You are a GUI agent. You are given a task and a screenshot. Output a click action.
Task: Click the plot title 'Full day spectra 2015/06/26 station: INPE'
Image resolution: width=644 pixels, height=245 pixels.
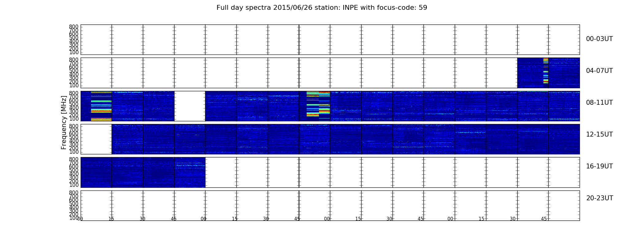322,8
